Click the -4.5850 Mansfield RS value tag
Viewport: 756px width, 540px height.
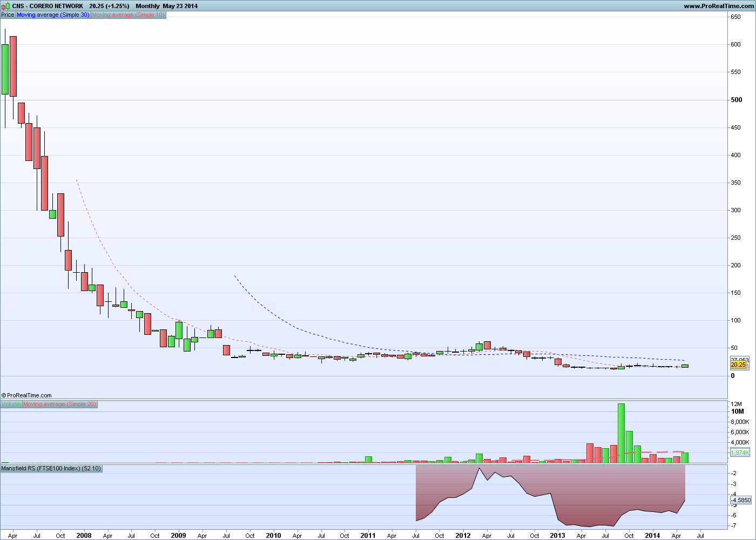(x=740, y=501)
